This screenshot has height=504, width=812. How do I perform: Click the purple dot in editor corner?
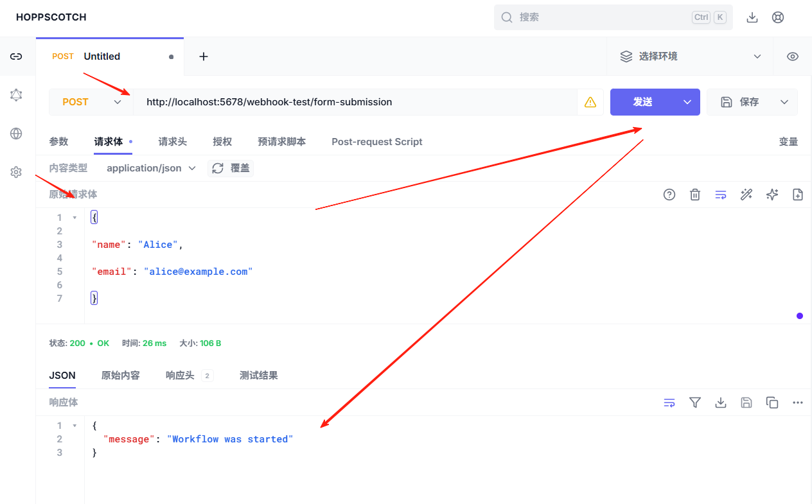click(800, 316)
